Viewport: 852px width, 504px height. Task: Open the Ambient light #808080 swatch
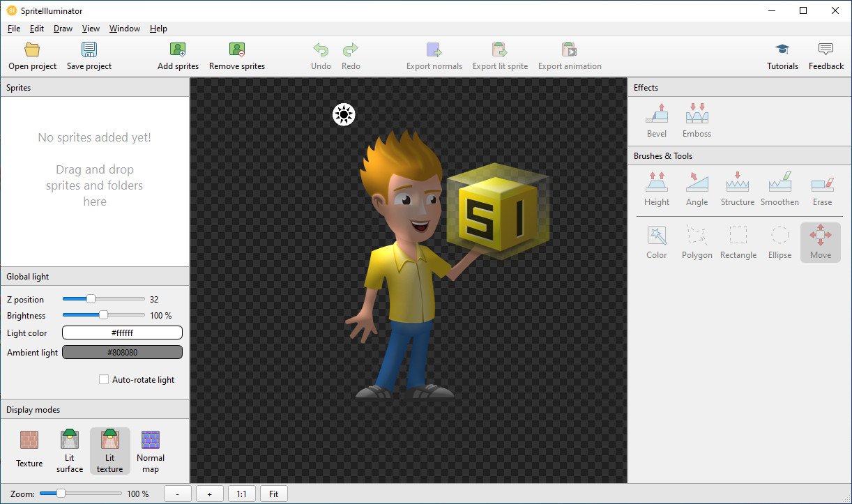point(123,353)
